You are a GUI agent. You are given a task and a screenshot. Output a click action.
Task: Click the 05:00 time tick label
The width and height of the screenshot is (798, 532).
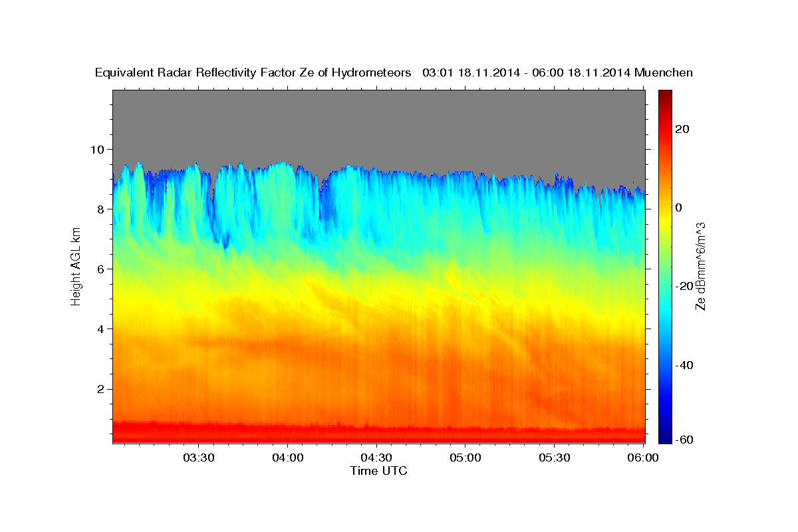tap(465, 458)
